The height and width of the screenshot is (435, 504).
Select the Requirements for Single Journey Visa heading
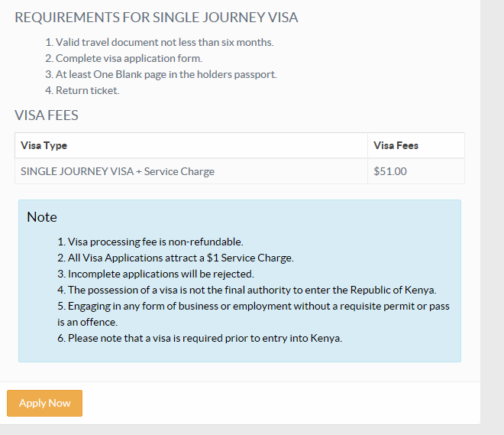[x=157, y=18]
